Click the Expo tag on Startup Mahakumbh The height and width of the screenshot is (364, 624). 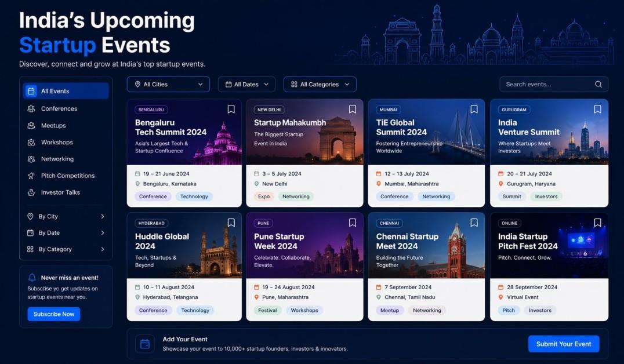pyautogui.click(x=264, y=196)
